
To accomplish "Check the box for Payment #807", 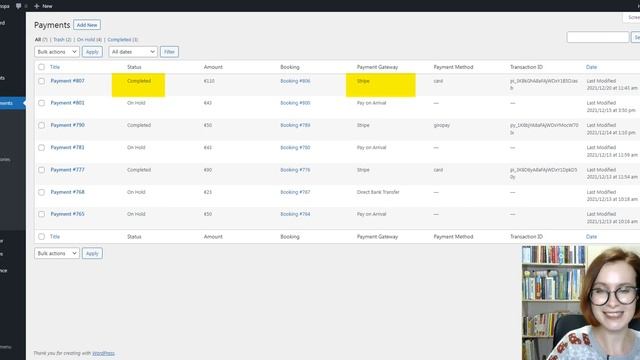I will tap(41, 81).
